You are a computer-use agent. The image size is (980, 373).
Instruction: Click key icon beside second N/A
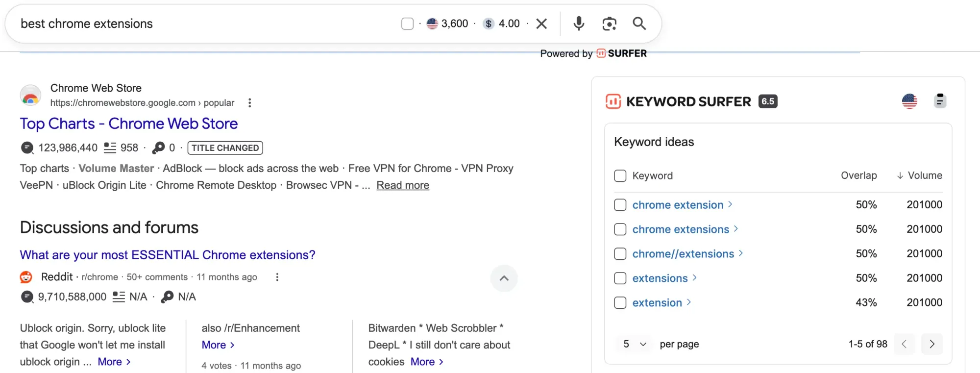167,297
